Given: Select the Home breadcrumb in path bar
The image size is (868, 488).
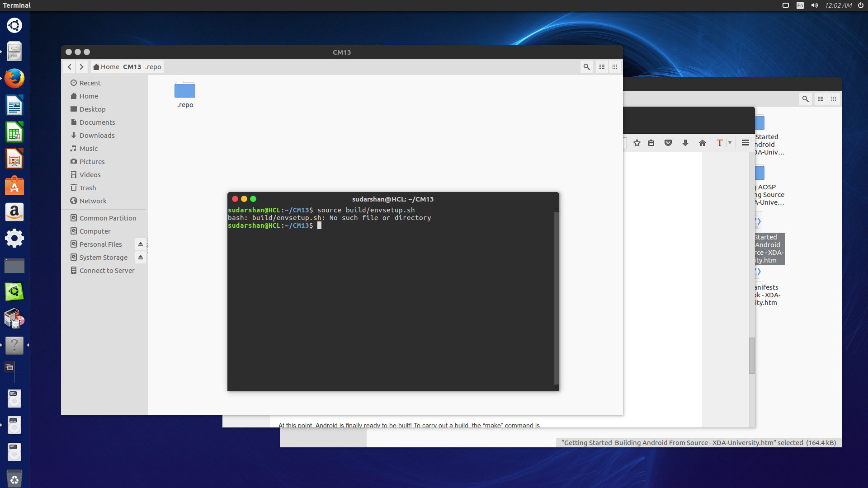Looking at the screenshot, I should (x=106, y=67).
